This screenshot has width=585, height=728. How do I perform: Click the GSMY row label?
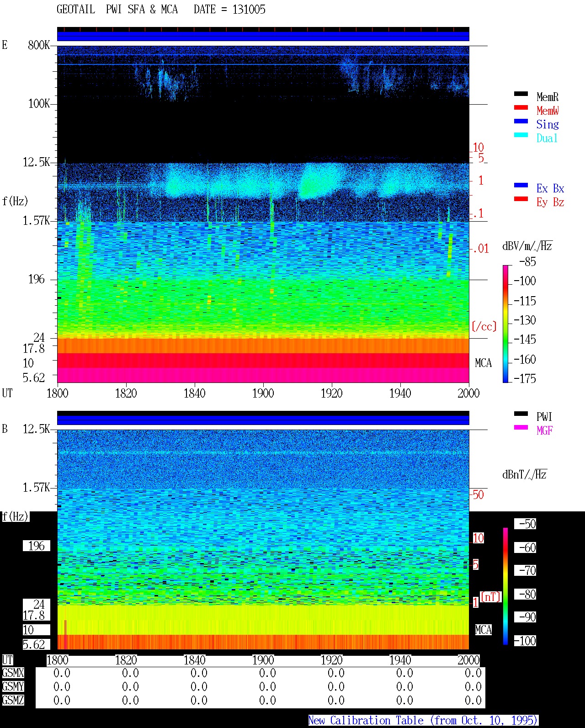pyautogui.click(x=13, y=686)
